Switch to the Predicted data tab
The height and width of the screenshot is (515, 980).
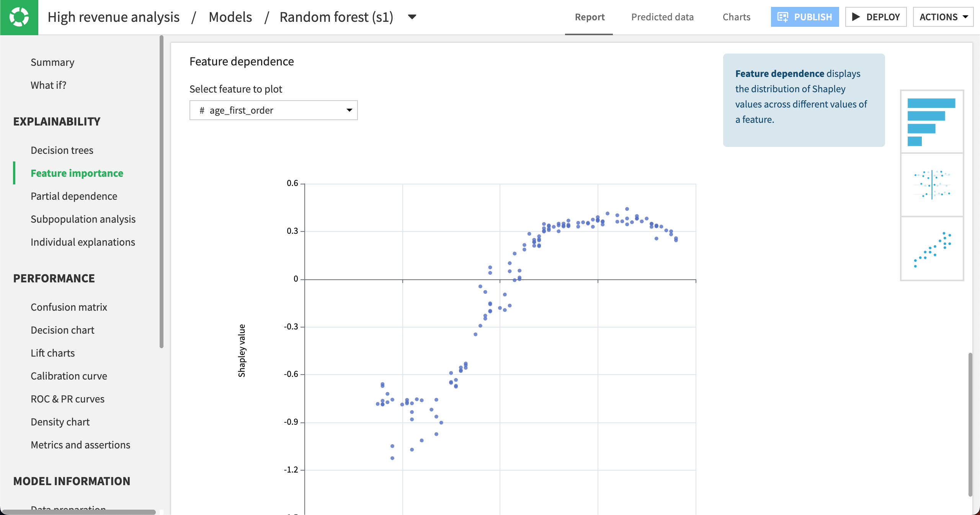pos(662,17)
